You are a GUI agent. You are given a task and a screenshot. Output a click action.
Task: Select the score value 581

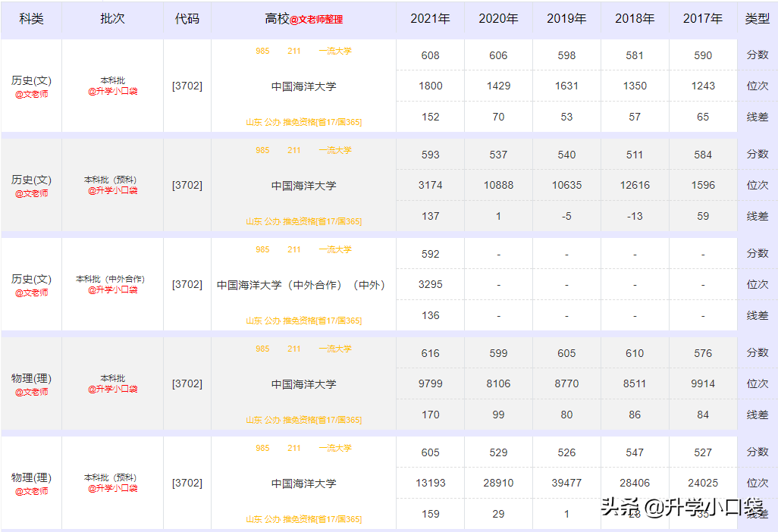pyautogui.click(x=635, y=55)
